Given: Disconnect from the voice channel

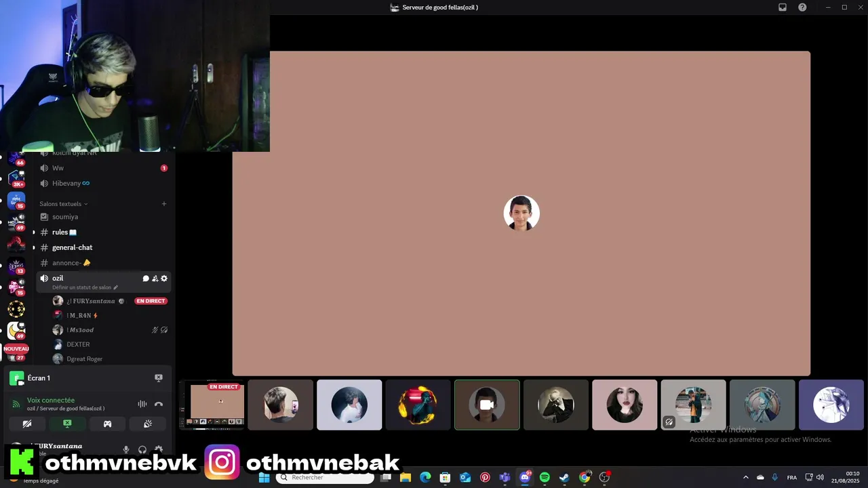Looking at the screenshot, I should click(159, 404).
